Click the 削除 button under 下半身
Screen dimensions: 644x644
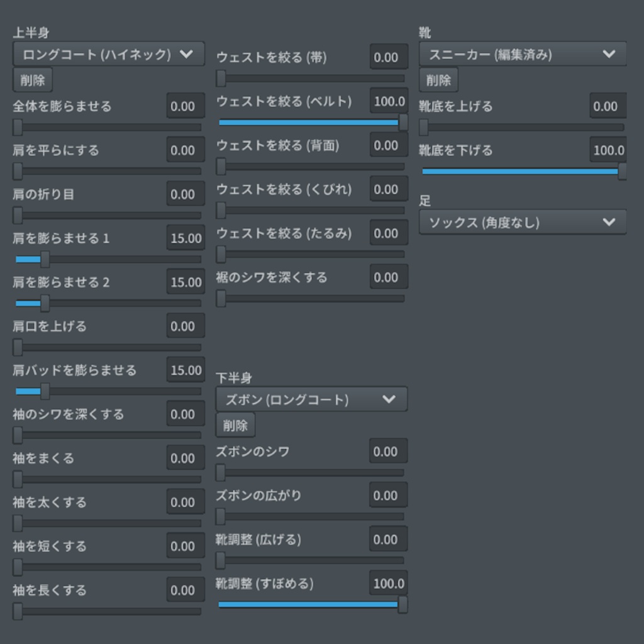(235, 425)
